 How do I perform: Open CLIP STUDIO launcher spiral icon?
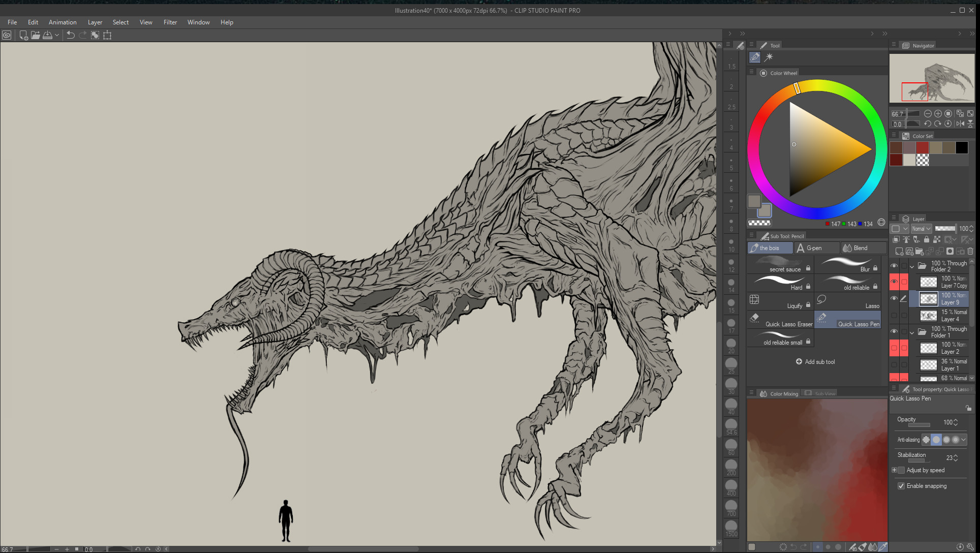point(7,35)
